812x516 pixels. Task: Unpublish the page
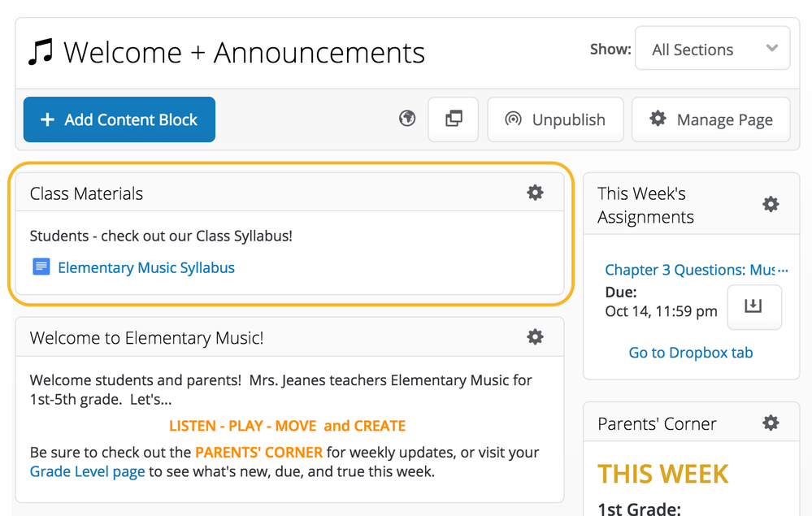pos(555,119)
